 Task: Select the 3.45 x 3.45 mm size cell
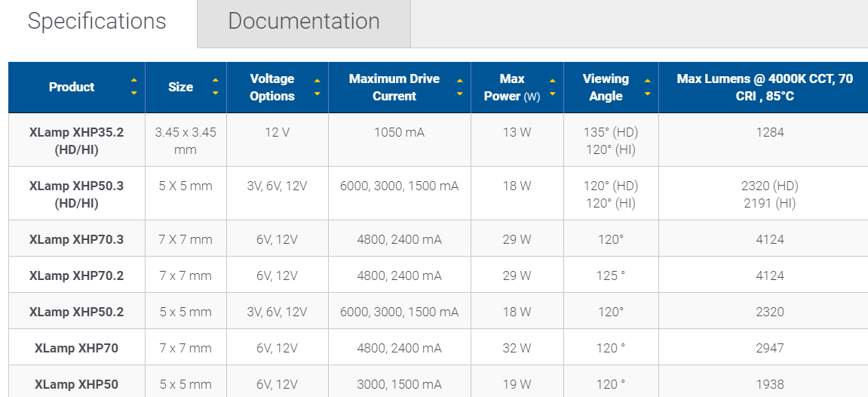pos(186,140)
